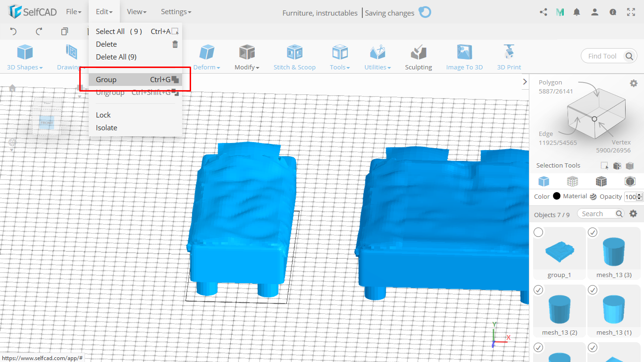Open the File menu

pos(74,12)
